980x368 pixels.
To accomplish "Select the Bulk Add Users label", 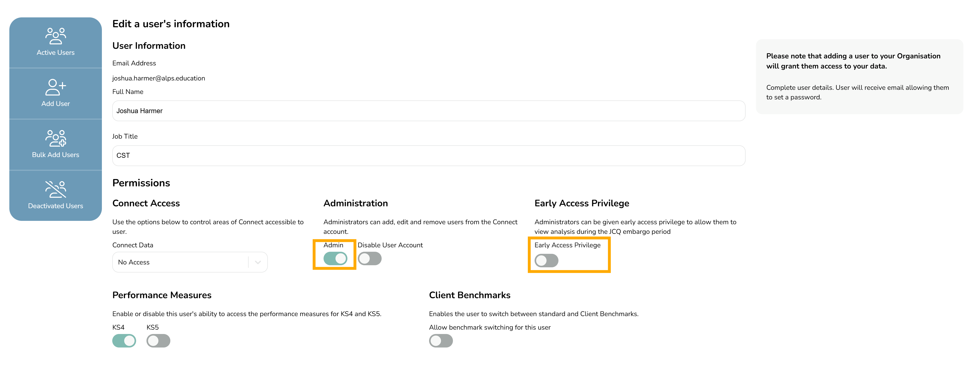I will pyautogui.click(x=55, y=155).
